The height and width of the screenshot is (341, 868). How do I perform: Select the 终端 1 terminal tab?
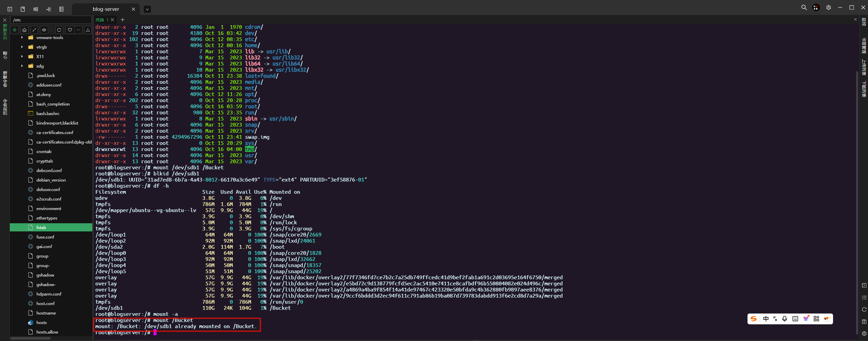pos(101,20)
